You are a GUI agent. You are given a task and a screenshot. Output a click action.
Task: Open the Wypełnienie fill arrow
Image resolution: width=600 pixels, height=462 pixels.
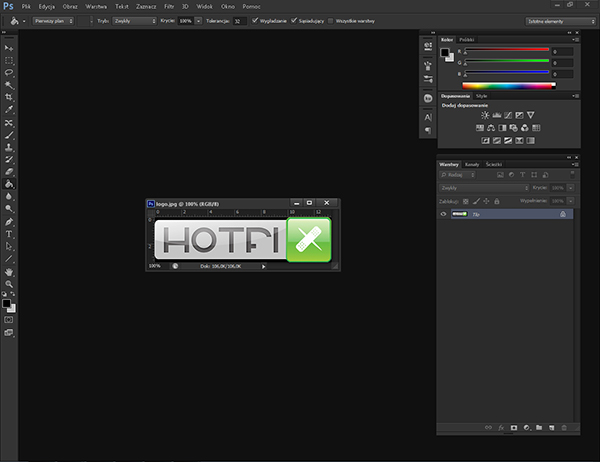(x=571, y=201)
